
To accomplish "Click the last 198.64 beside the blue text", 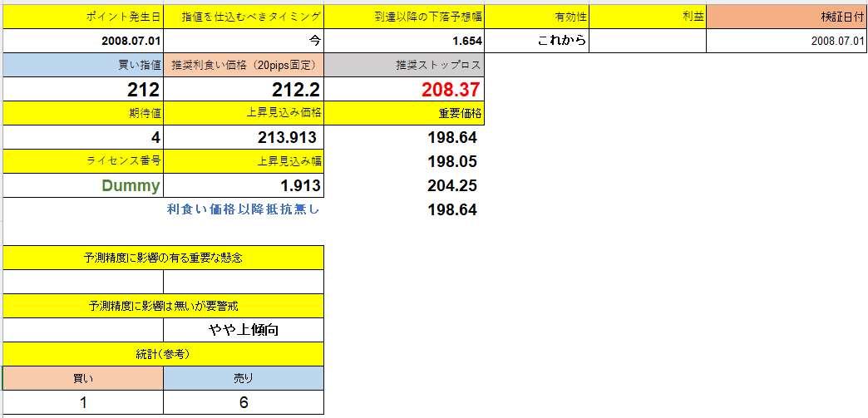I will 451,209.
